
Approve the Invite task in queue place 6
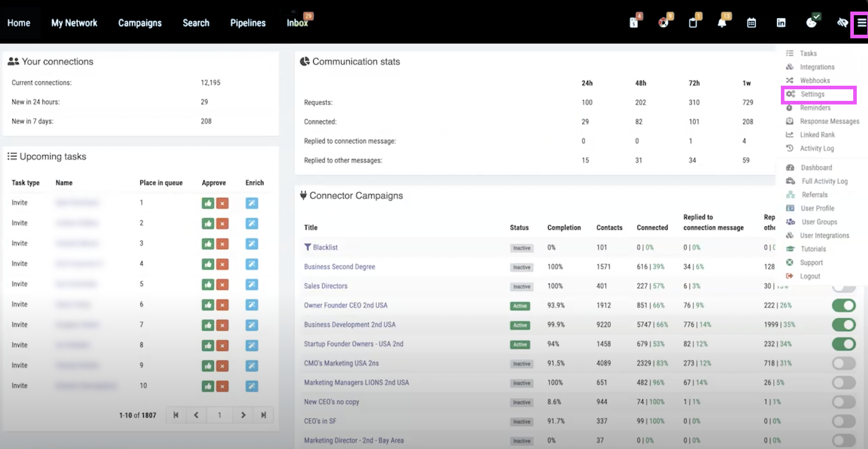pos(208,305)
